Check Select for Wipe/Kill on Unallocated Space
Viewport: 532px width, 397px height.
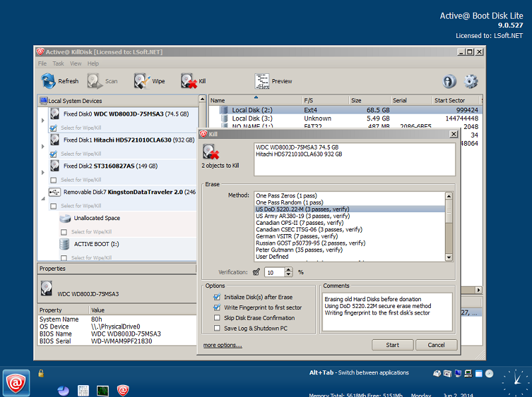pyautogui.click(x=64, y=232)
